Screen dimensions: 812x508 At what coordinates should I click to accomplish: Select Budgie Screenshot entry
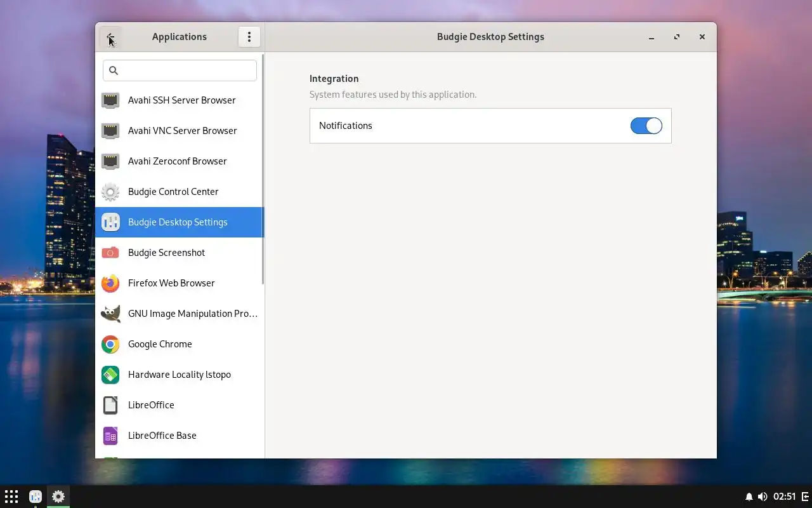tap(180, 253)
